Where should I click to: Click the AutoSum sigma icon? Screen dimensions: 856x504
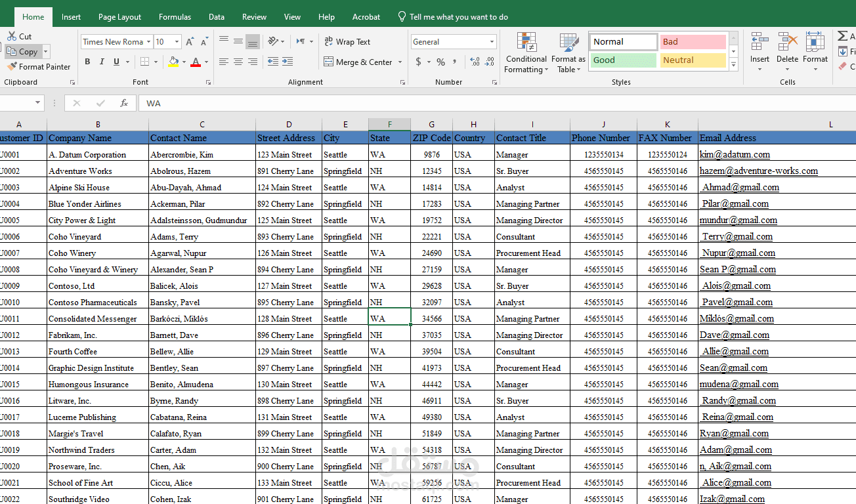tap(843, 36)
